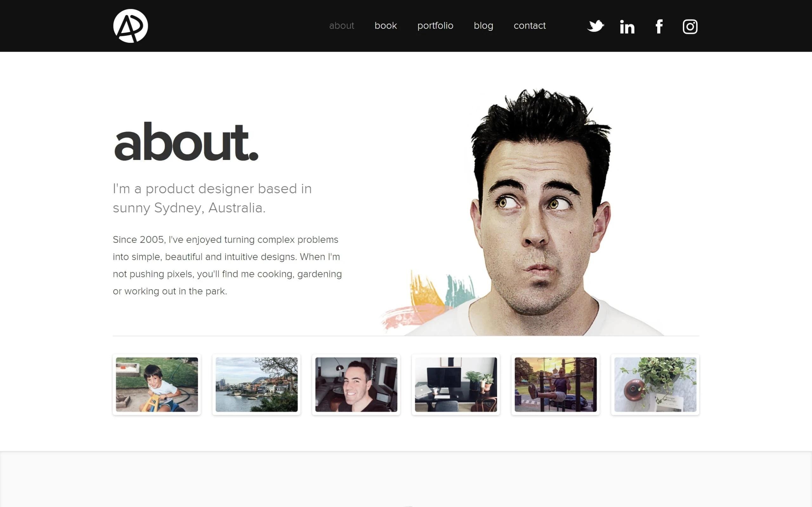Image resolution: width=812 pixels, height=507 pixels.
Task: Open childhood photo of boy on toy
Action: point(157,384)
